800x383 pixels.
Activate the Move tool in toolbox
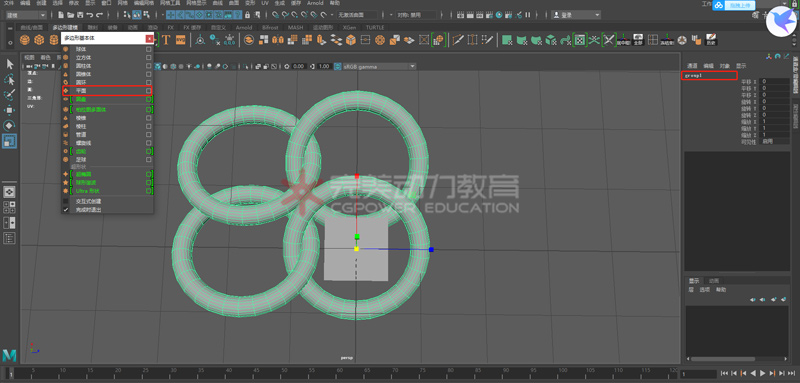point(10,110)
